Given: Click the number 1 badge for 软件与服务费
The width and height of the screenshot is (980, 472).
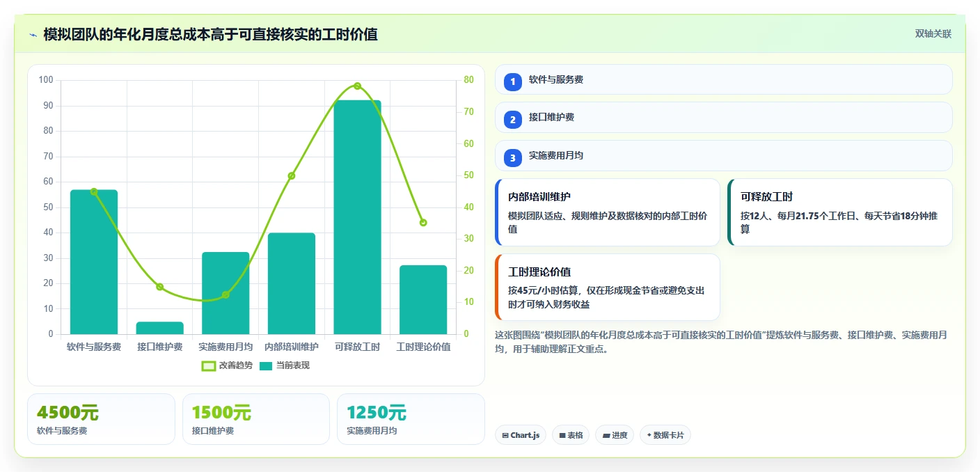Looking at the screenshot, I should (x=513, y=81).
